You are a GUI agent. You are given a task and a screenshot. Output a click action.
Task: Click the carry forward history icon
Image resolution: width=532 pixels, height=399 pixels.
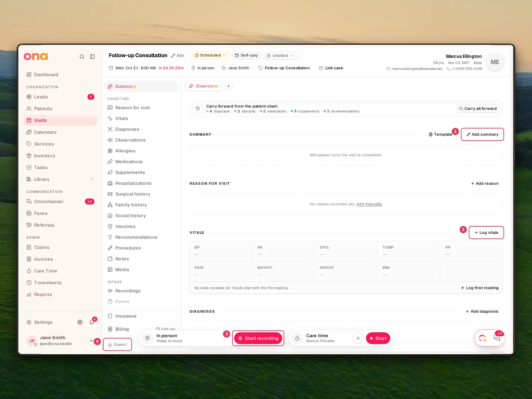click(198, 108)
